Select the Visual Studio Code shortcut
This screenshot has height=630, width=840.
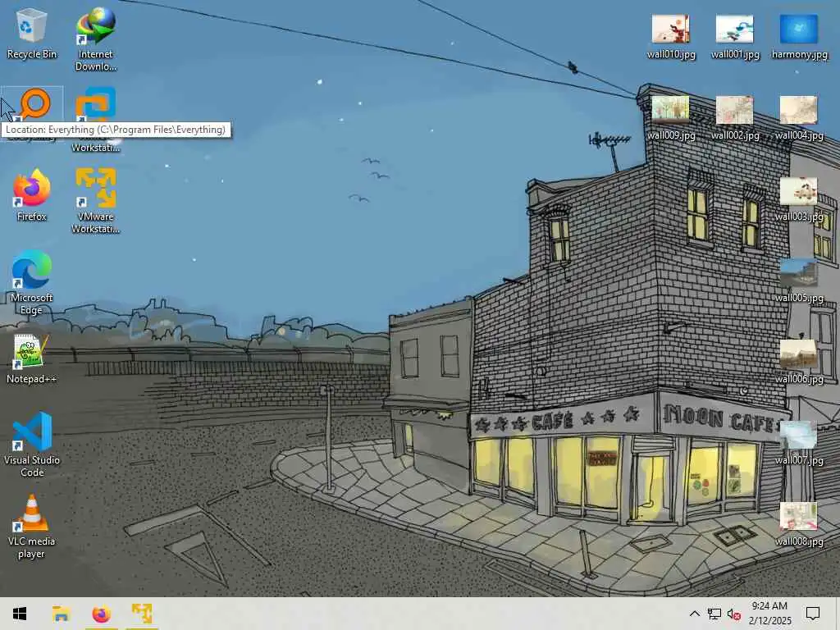click(31, 444)
